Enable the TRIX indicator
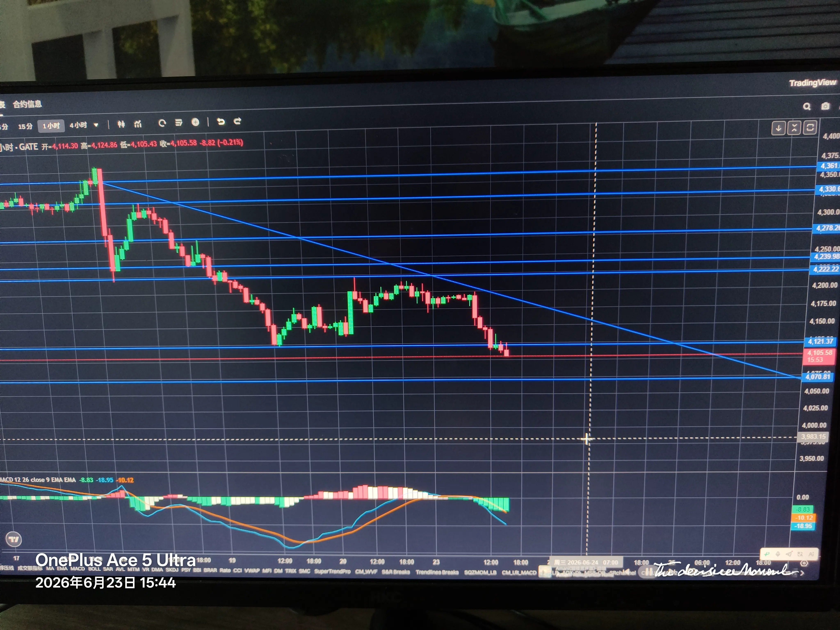Screen dimensions: 840x630 click(x=291, y=571)
